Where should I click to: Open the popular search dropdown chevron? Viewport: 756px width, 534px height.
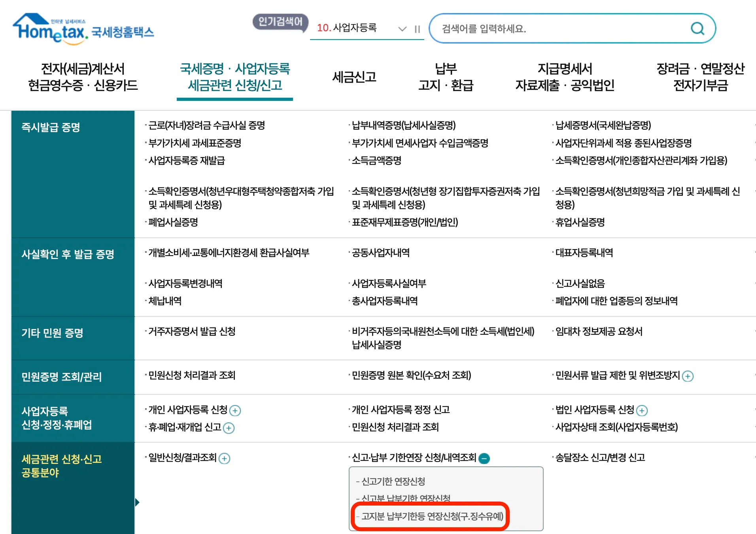(402, 29)
